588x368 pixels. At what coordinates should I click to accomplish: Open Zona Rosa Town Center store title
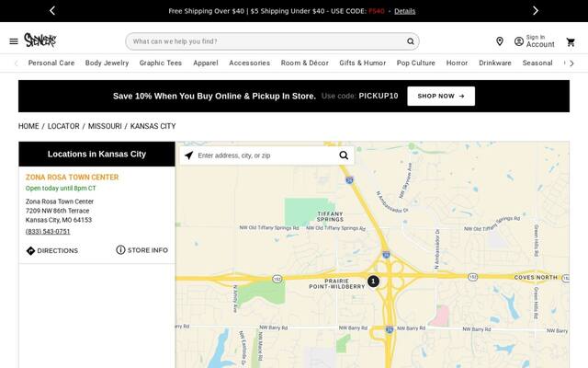(72, 178)
